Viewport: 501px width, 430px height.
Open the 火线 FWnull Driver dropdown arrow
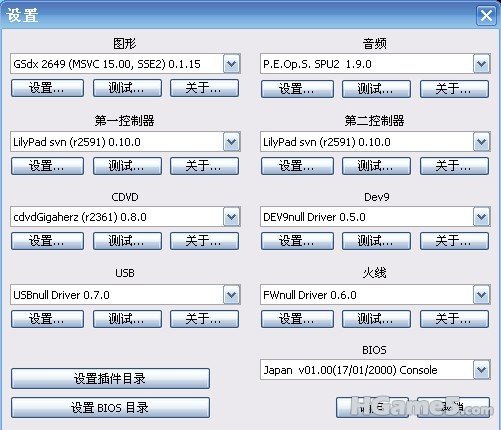481,295
